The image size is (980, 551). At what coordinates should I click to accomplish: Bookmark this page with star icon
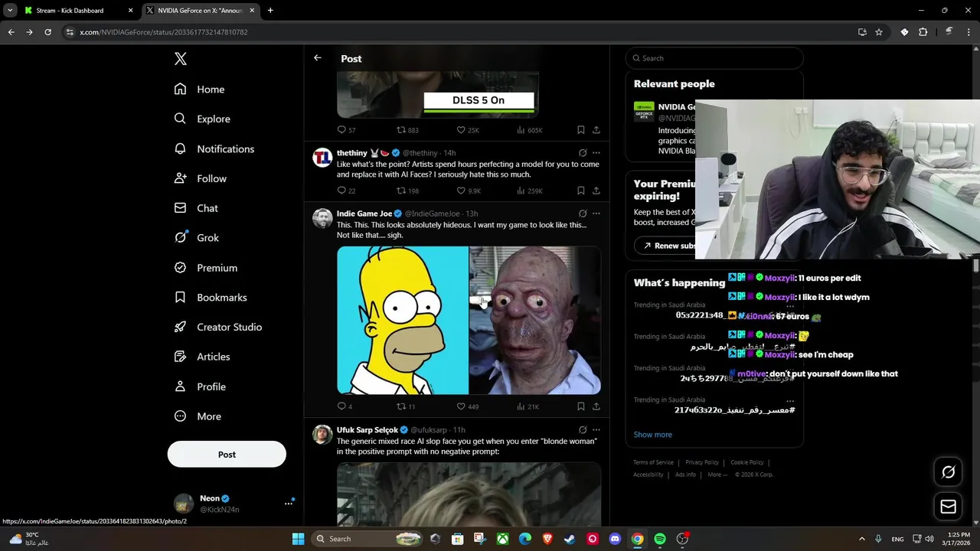879,32
